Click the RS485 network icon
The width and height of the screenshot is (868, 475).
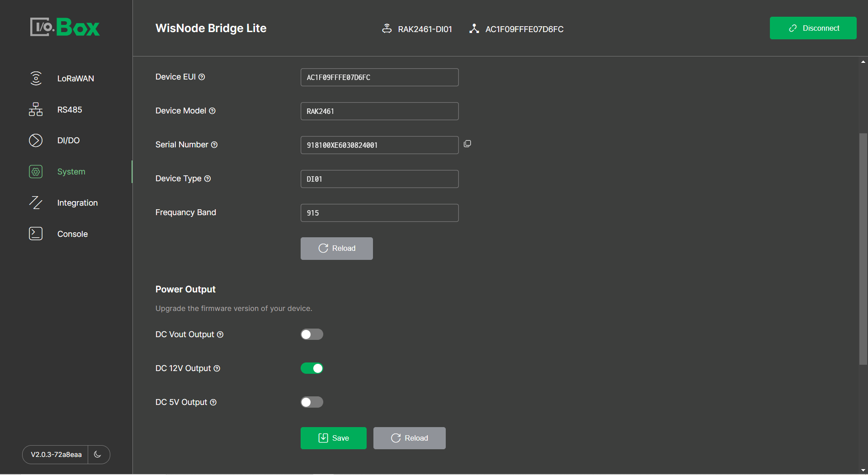coord(36,109)
